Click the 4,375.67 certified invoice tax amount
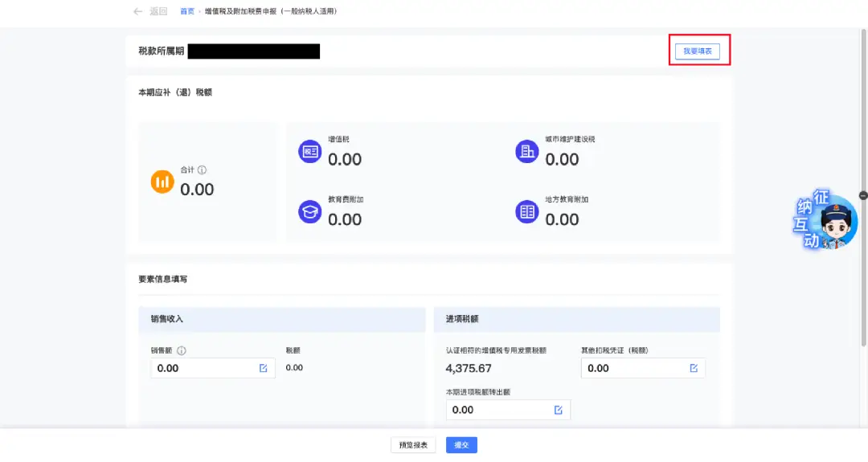The width and height of the screenshot is (868, 462). click(469, 369)
